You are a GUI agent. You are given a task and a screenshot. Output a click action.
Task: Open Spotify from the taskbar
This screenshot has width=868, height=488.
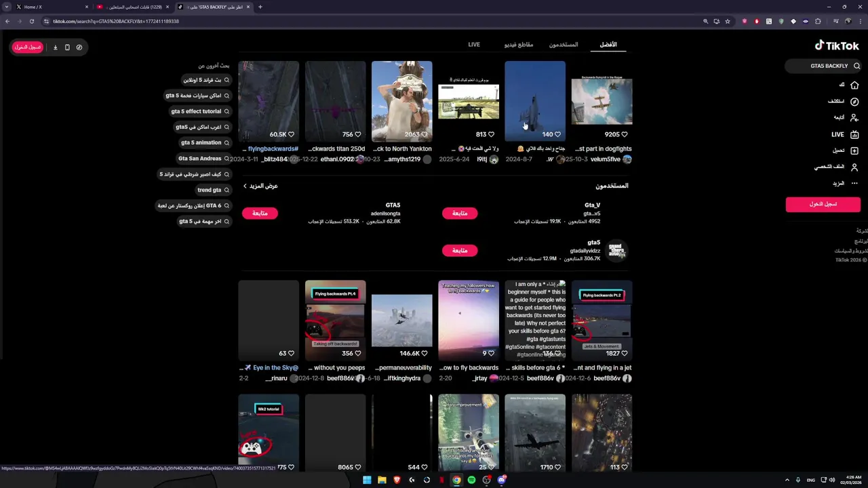pyautogui.click(x=471, y=480)
